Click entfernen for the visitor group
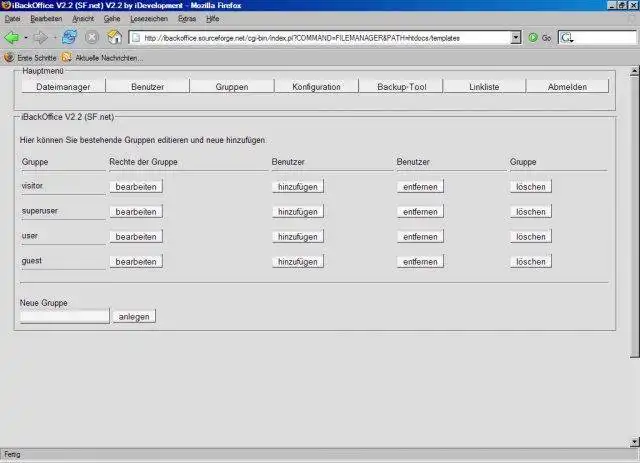This screenshot has height=463, width=640. [x=420, y=187]
